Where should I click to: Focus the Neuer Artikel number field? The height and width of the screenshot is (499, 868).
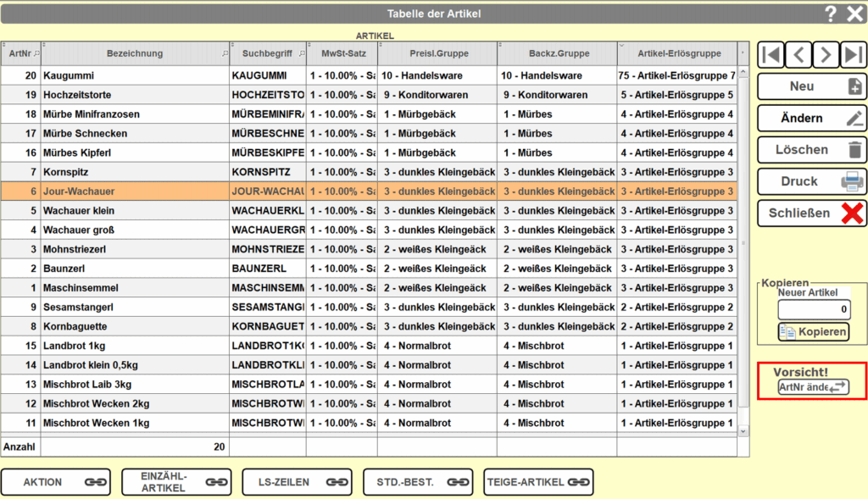814,309
